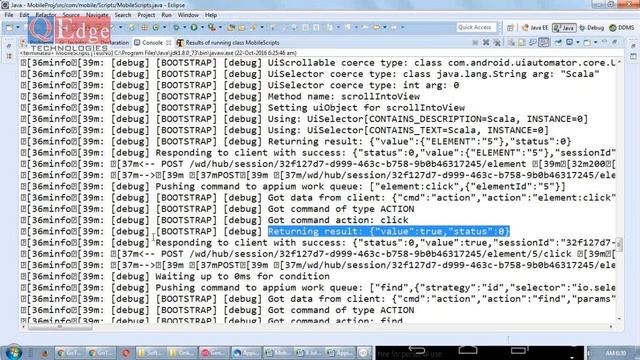
Task: Click the New file wizard icon in the toolbar
Action: (9, 27)
